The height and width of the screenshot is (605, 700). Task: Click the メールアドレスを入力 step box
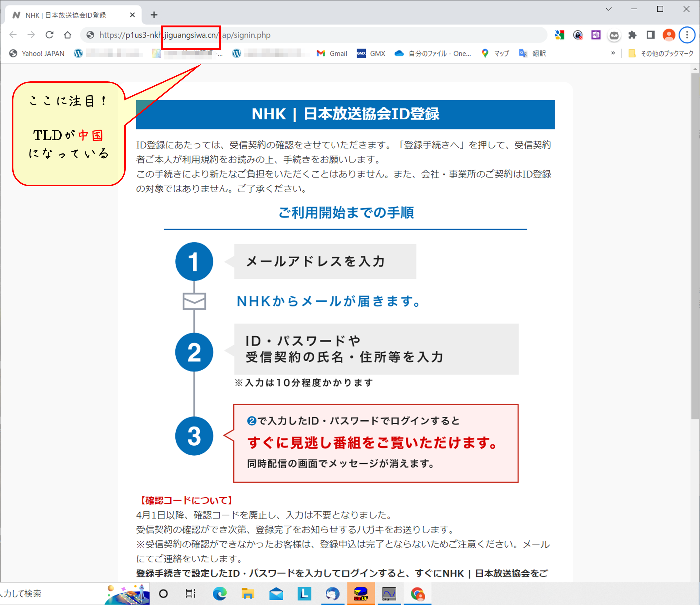(x=325, y=261)
